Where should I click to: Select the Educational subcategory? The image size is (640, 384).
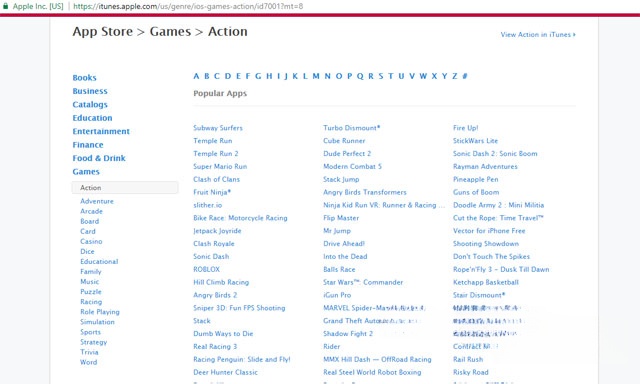[x=99, y=262]
